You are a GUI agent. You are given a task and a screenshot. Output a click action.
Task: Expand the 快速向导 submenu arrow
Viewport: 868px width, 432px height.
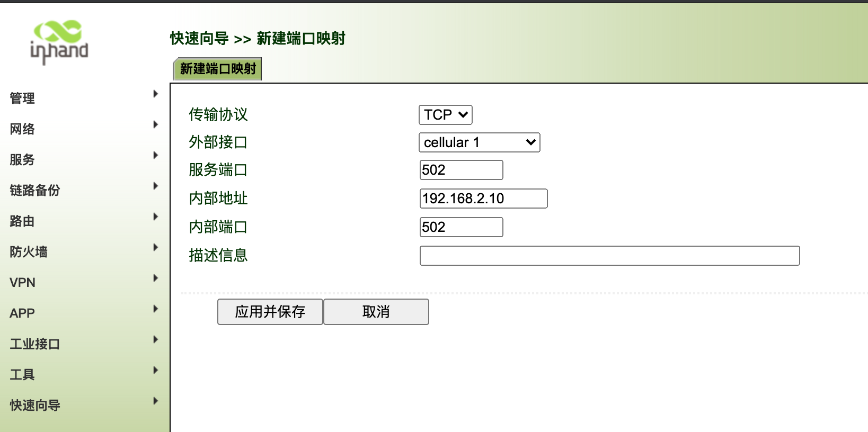point(155,401)
